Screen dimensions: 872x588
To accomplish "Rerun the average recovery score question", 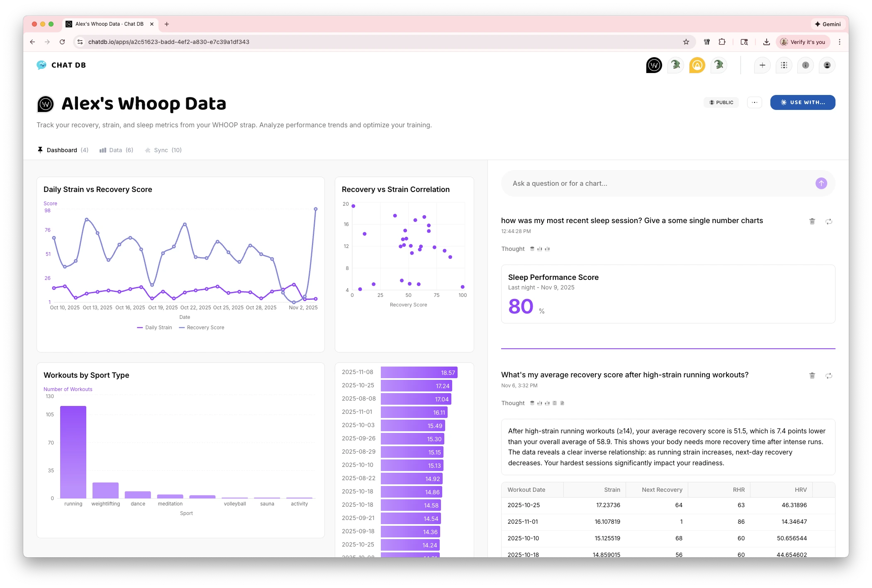I will coord(828,376).
